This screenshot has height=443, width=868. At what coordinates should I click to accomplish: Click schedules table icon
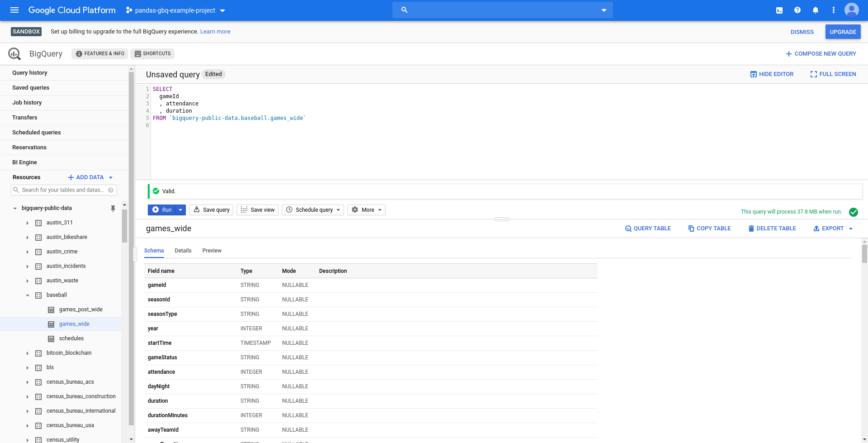pos(51,338)
